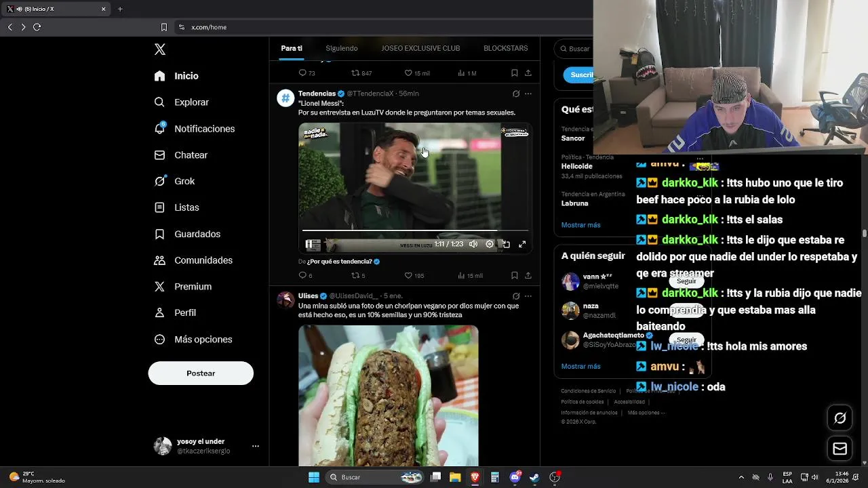868x488 pixels.
Task: Open the Sancor trend
Action: click(573, 138)
